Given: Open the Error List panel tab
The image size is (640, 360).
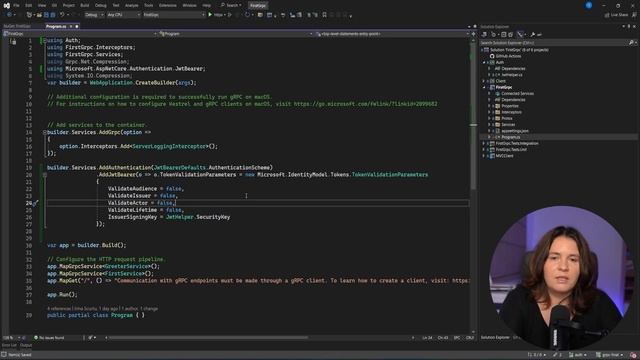Looking at the screenshot, I should coord(9,345).
